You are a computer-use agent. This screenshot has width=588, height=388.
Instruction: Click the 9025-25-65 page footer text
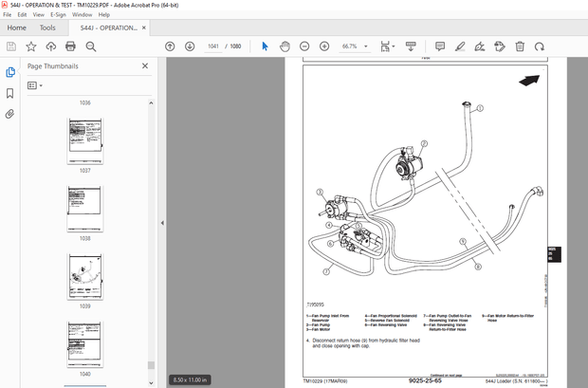(425, 380)
